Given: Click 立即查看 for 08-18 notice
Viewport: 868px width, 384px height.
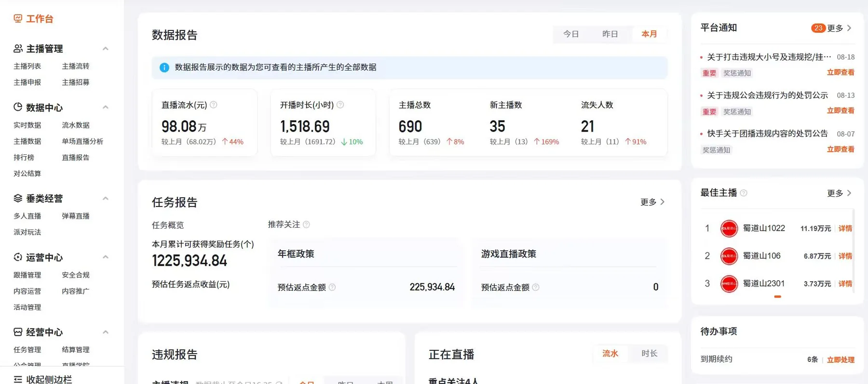Looking at the screenshot, I should point(841,72).
